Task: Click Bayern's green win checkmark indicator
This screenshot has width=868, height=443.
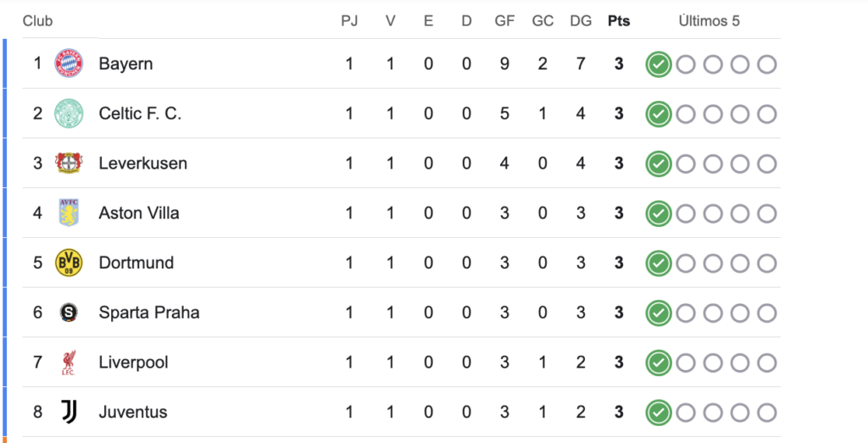Action: [x=658, y=64]
